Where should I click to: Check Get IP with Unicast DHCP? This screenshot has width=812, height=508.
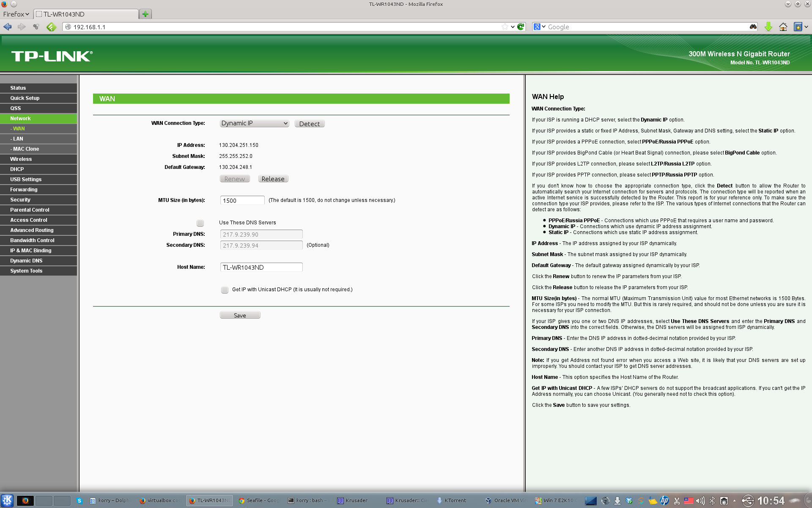tap(225, 290)
